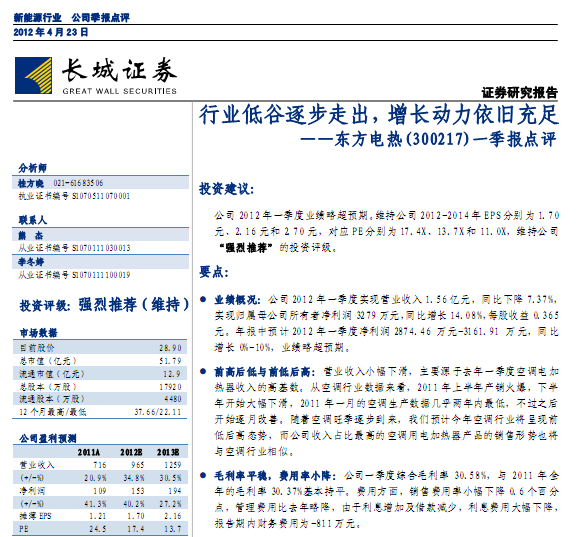Click the 前高后低与前低后高 bullet heading
The image size is (576, 537).
click(x=264, y=372)
